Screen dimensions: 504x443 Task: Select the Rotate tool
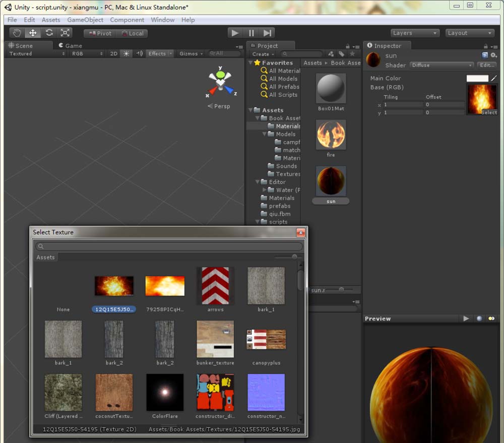click(49, 33)
